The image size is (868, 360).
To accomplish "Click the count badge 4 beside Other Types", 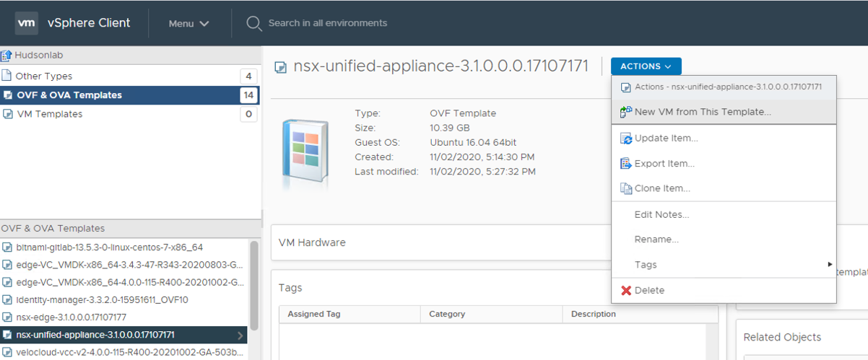I will click(x=248, y=76).
